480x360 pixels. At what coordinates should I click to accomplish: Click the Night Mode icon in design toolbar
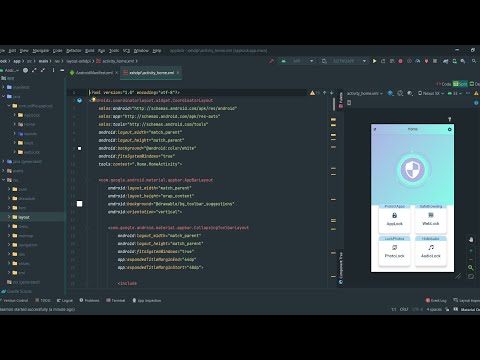tap(410, 93)
